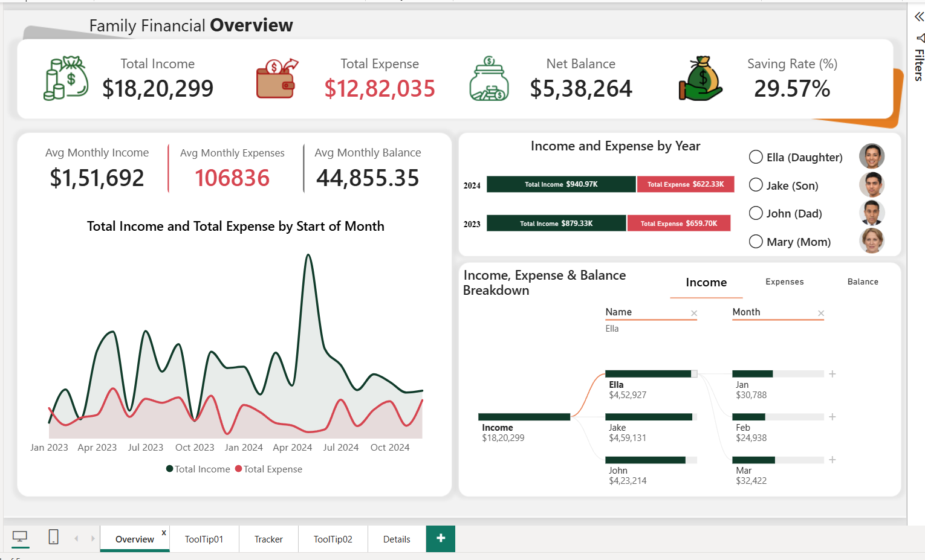Click the 2024 Total Expense red bar
Viewport: 925px width, 560px height.
click(x=686, y=184)
